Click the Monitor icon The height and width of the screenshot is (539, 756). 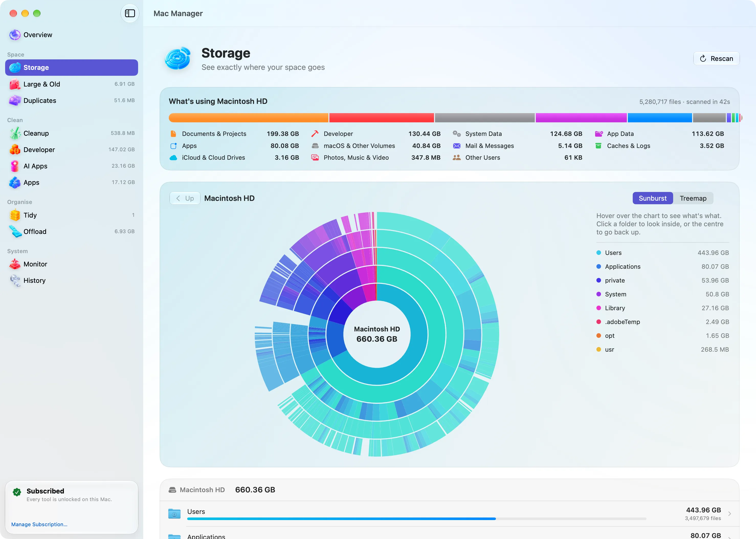pos(15,264)
